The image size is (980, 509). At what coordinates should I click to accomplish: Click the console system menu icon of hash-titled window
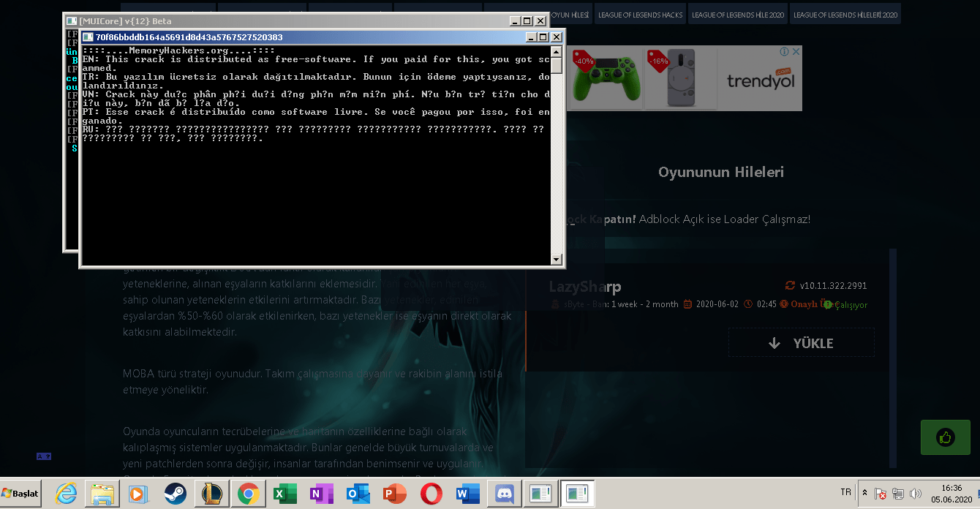coord(88,37)
